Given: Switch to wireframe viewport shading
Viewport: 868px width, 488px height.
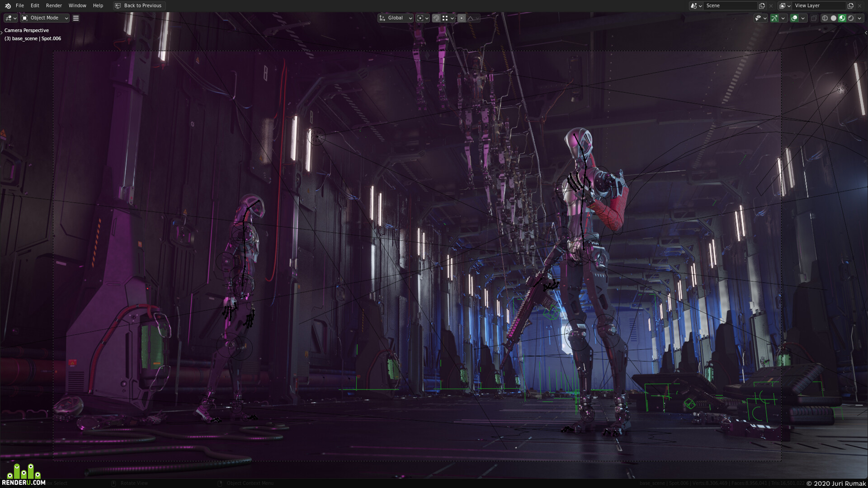Looking at the screenshot, I should pos(825,18).
